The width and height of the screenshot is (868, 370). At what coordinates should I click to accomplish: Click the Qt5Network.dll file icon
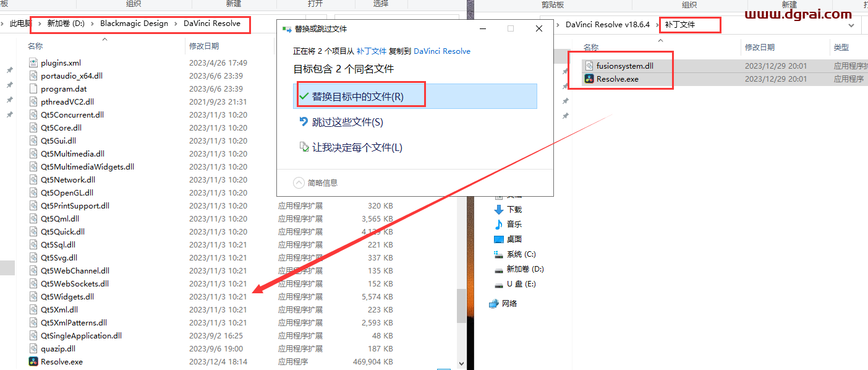(34, 179)
